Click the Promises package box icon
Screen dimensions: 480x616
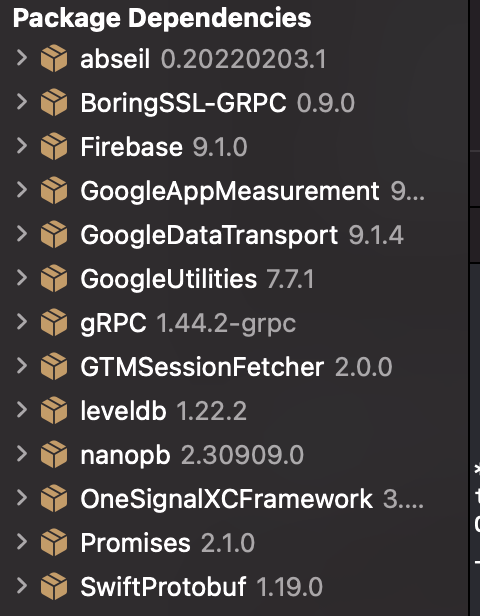point(54,543)
